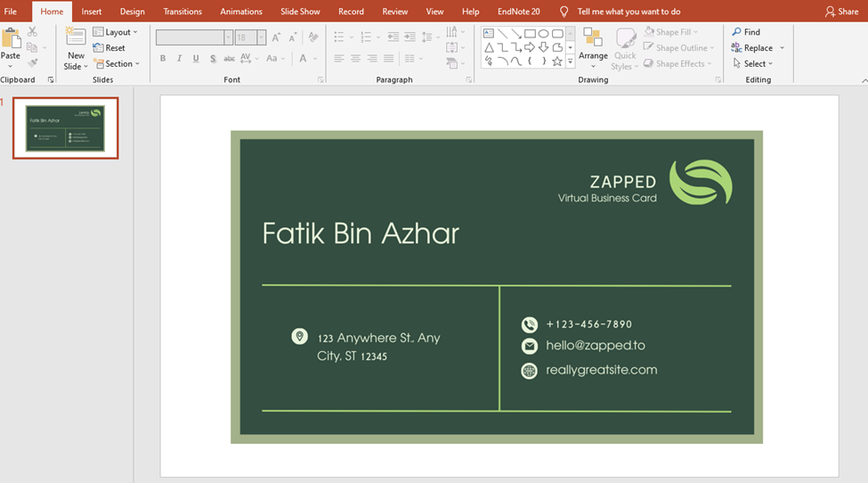Click the +123-456-7890 phone text

(x=589, y=324)
